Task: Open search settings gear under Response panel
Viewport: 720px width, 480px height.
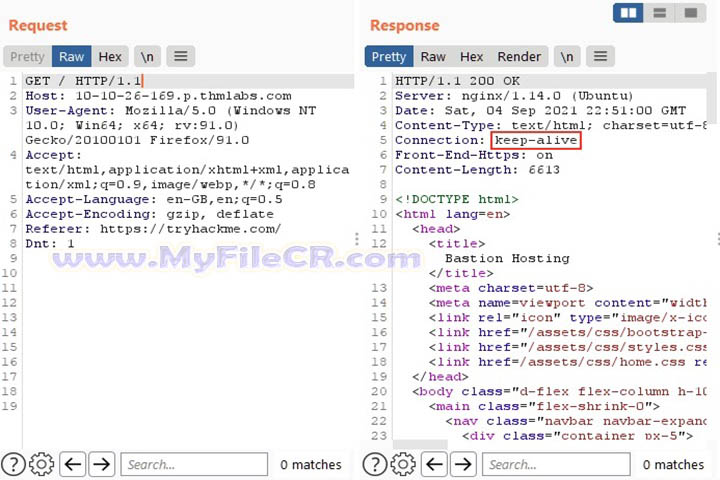Action: pos(403,464)
